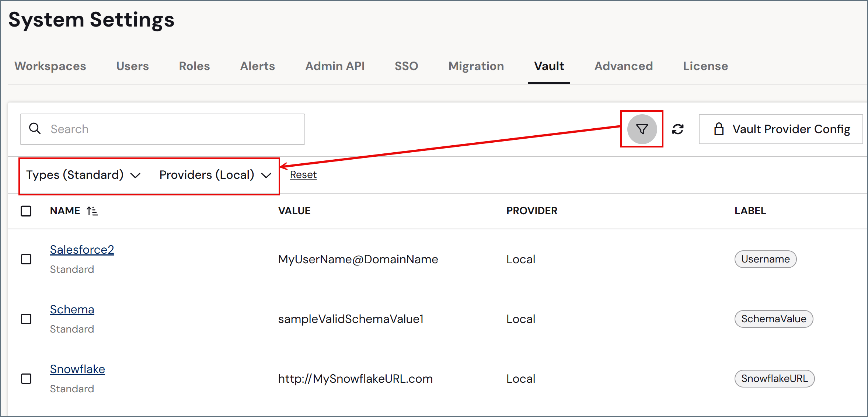This screenshot has width=868, height=417.
Task: Click the PROVIDER column header
Action: pos(532,211)
